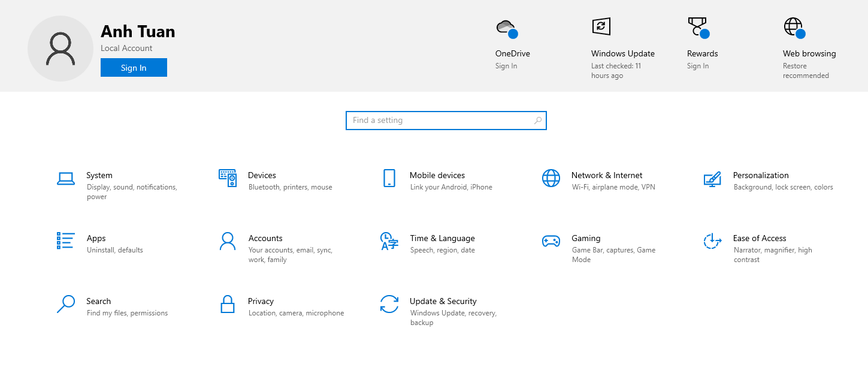Open System settings icon
Viewport: 868px width, 370px height.
click(x=66, y=178)
